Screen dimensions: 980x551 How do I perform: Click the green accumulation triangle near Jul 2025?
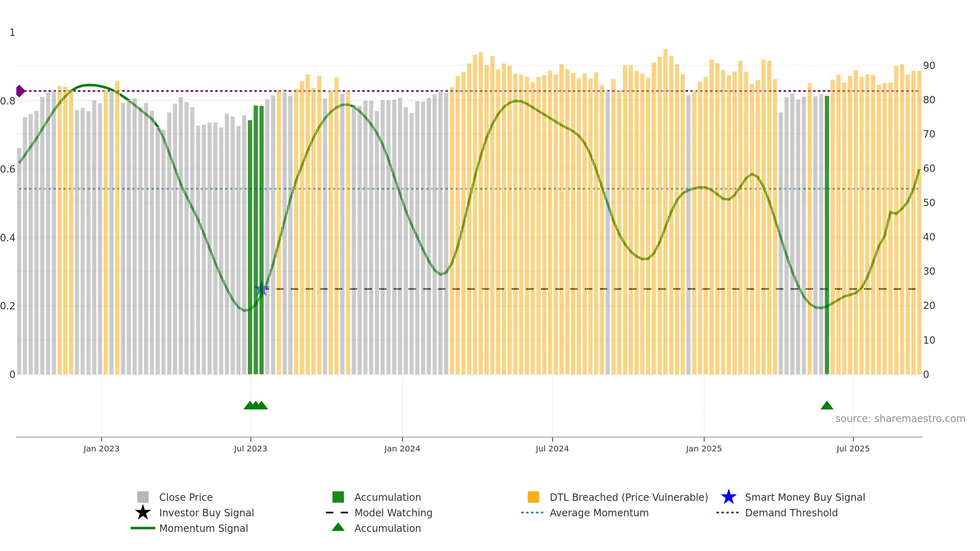[827, 405]
